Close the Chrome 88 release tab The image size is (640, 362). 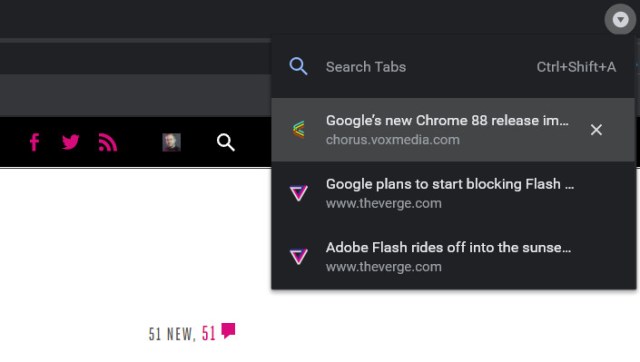tap(596, 130)
